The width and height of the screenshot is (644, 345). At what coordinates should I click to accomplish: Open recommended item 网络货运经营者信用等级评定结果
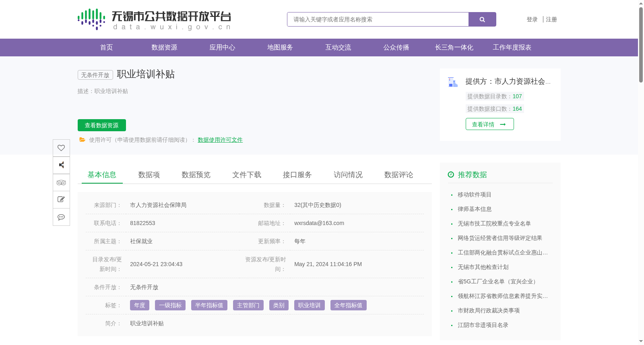point(500,238)
